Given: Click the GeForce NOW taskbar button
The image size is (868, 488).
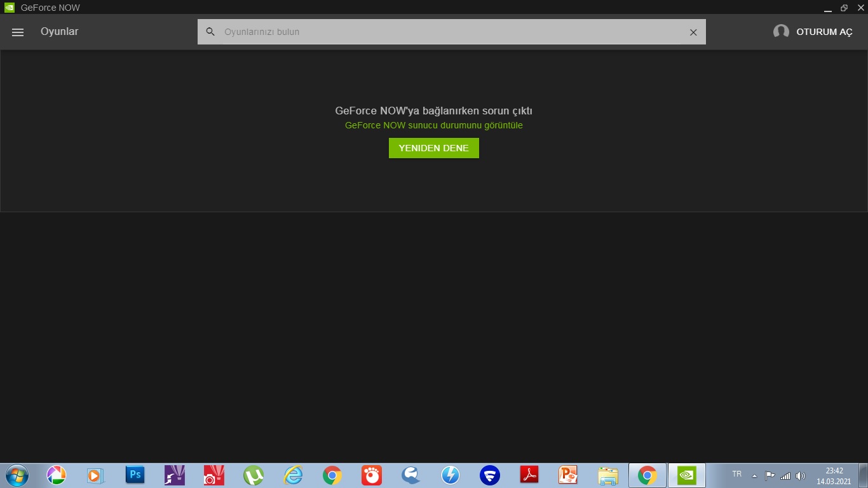Looking at the screenshot, I should pyautogui.click(x=687, y=475).
